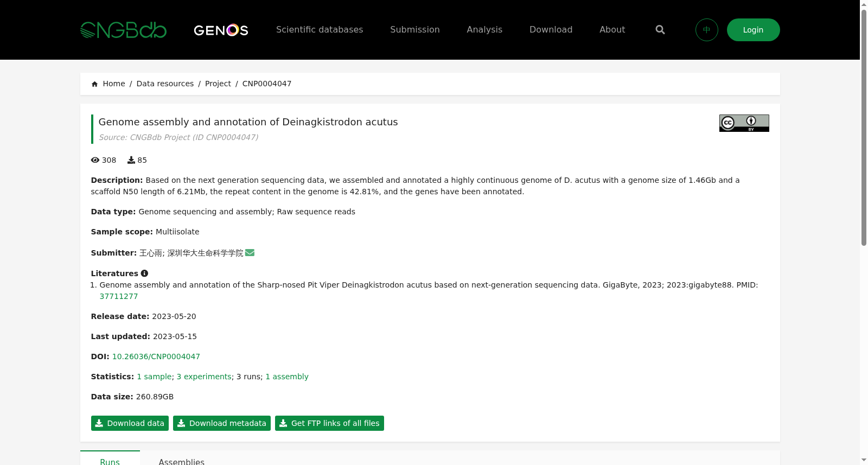Click the Download metadata button
The image size is (868, 465).
pos(222,423)
